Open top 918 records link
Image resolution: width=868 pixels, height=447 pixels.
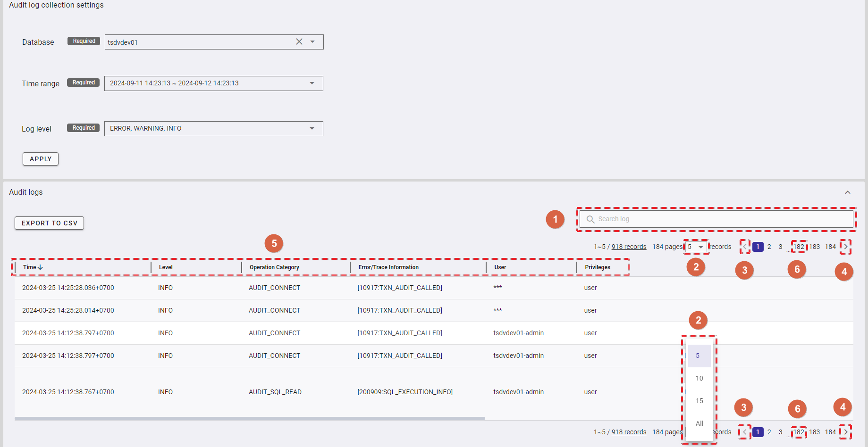point(629,247)
